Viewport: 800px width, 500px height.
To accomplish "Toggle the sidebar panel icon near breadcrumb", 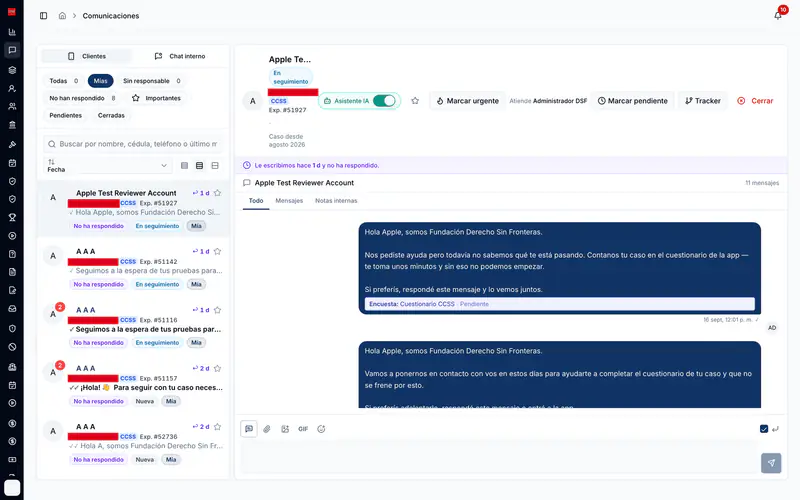I will coord(43,16).
